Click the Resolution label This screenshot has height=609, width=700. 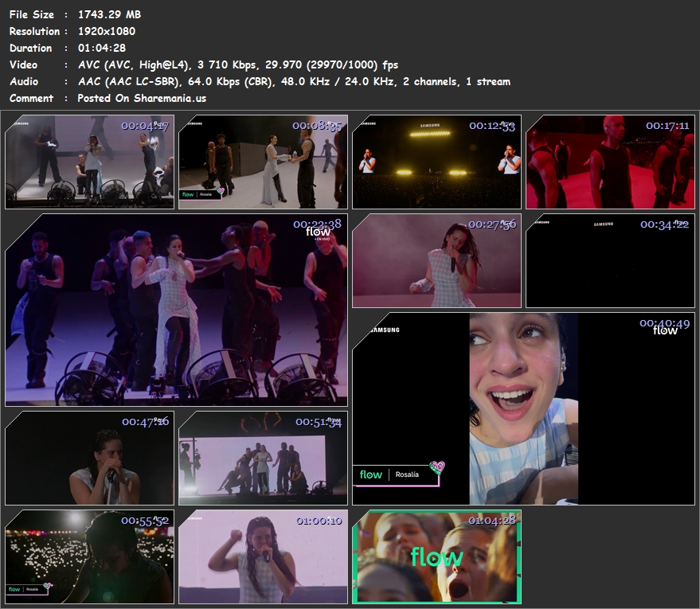pyautogui.click(x=34, y=31)
